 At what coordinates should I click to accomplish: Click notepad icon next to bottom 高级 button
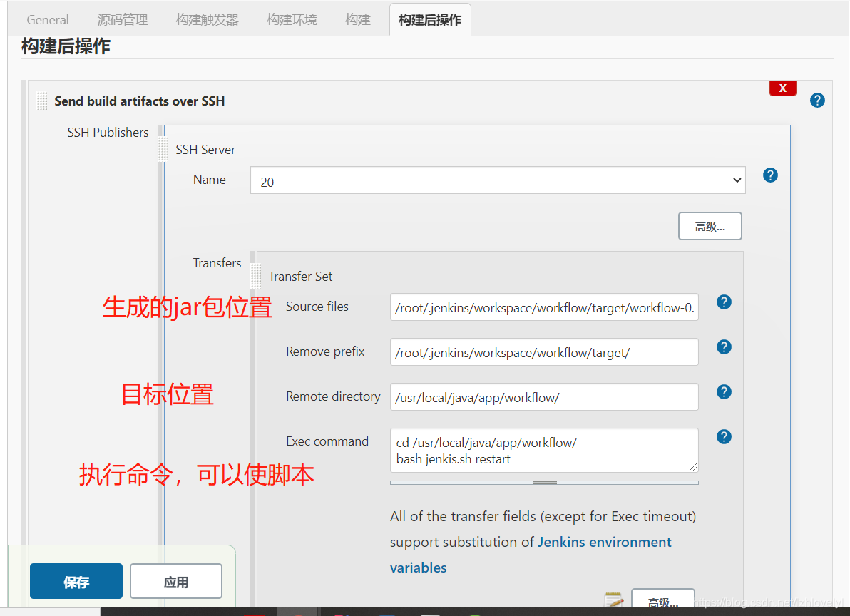pyautogui.click(x=614, y=600)
